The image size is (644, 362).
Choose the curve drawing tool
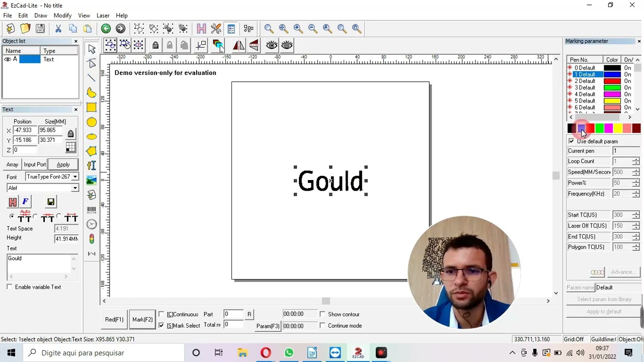click(92, 93)
